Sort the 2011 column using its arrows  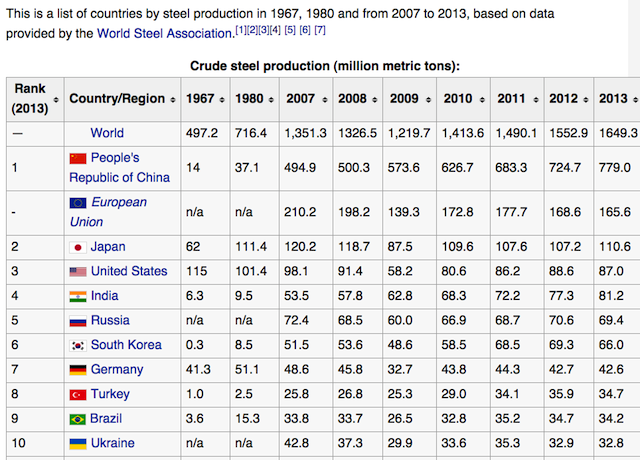[536, 100]
